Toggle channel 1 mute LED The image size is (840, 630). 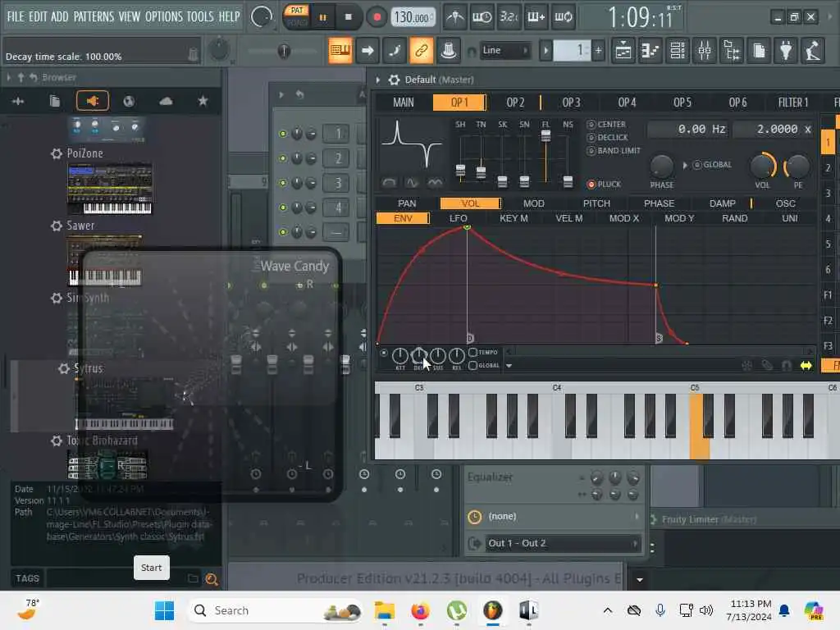pyautogui.click(x=283, y=134)
